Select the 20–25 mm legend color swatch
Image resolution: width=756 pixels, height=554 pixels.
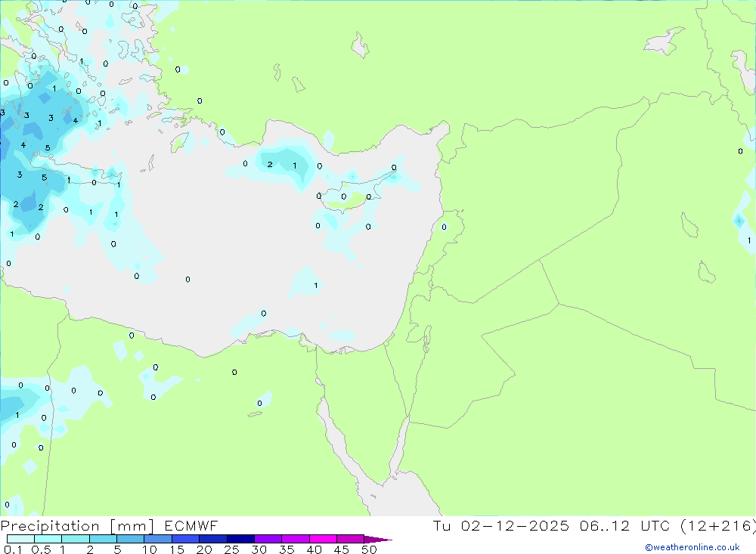pyautogui.click(x=213, y=539)
